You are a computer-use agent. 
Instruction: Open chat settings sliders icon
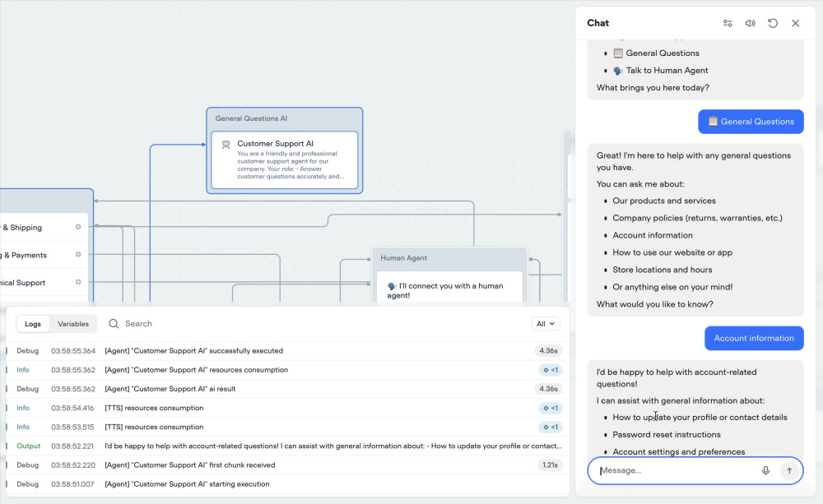point(728,23)
